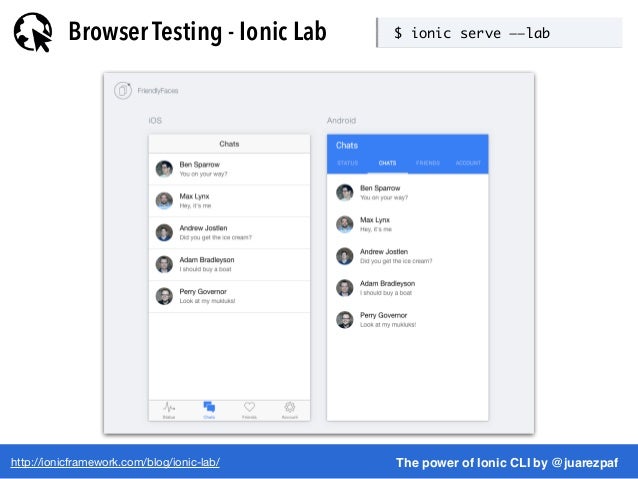Switch to STATUS tab in Android preview
This screenshot has width=638, height=479.
(347, 163)
